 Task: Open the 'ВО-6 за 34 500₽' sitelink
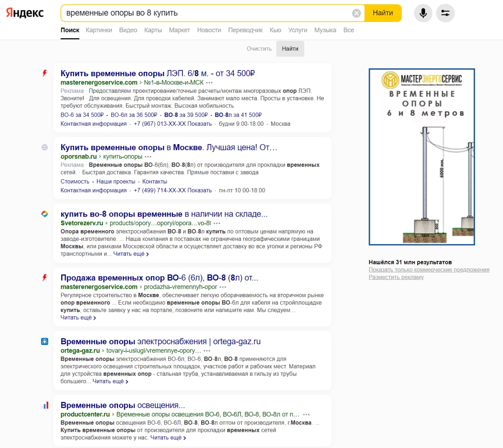tap(82, 115)
